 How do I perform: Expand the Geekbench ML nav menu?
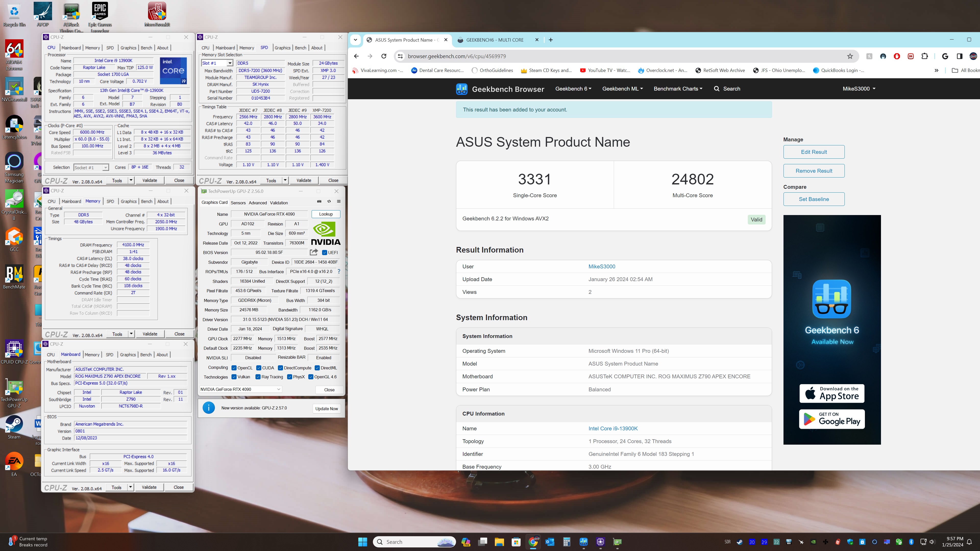click(622, 89)
